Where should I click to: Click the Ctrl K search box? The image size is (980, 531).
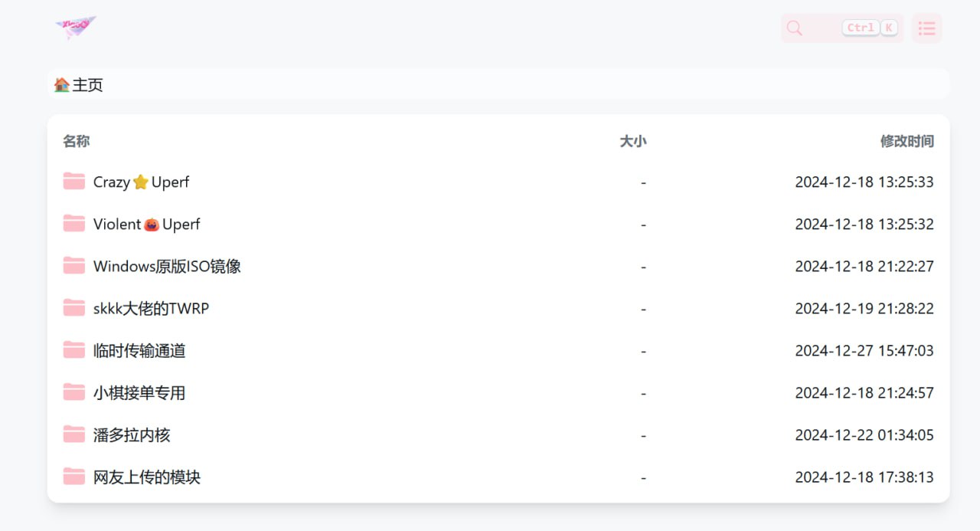pos(842,28)
